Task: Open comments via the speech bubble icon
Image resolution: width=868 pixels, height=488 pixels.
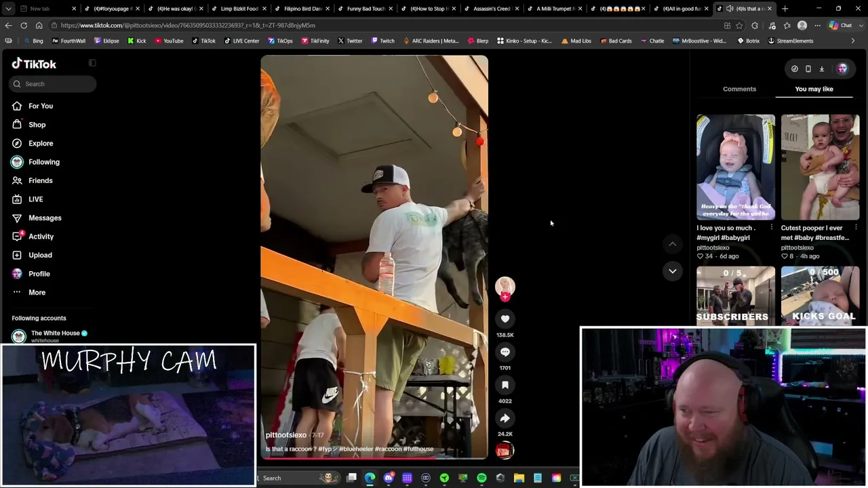Action: [x=505, y=352]
